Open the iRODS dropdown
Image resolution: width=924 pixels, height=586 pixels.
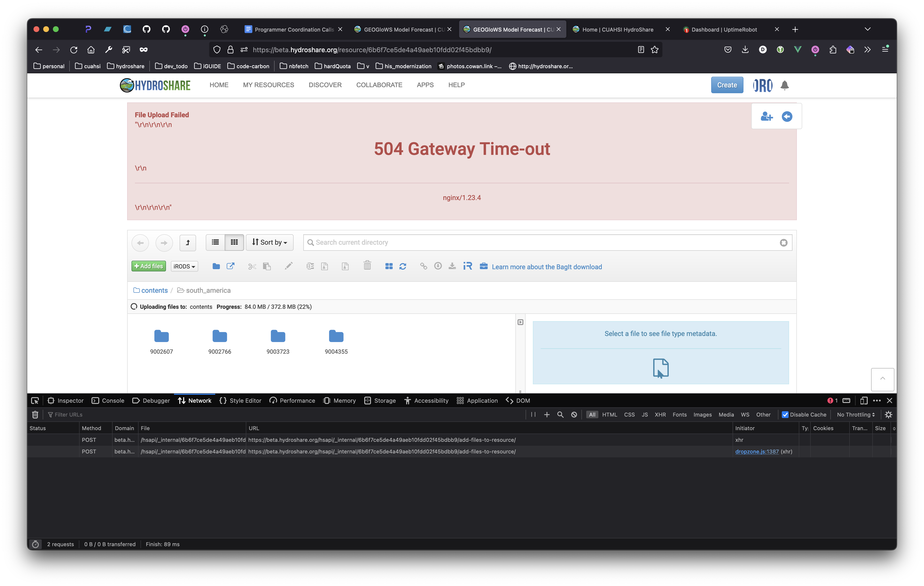(x=184, y=266)
